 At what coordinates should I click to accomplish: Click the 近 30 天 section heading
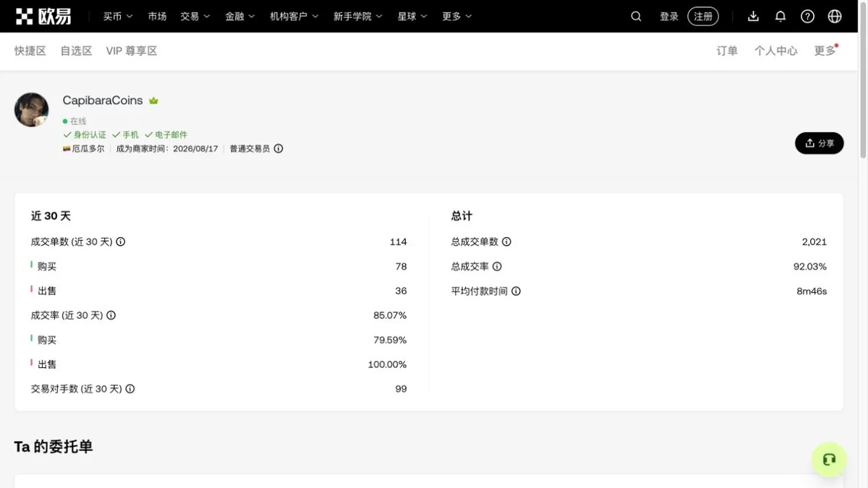51,216
